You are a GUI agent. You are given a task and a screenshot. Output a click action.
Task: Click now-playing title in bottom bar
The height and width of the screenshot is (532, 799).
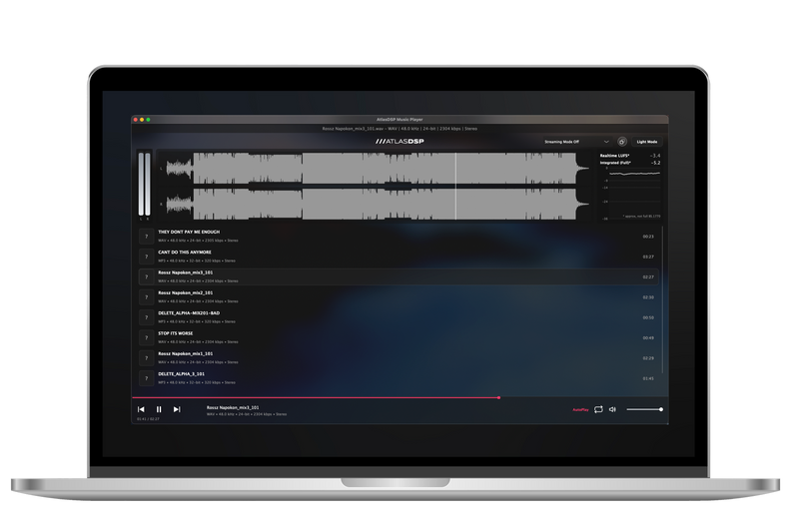click(233, 407)
